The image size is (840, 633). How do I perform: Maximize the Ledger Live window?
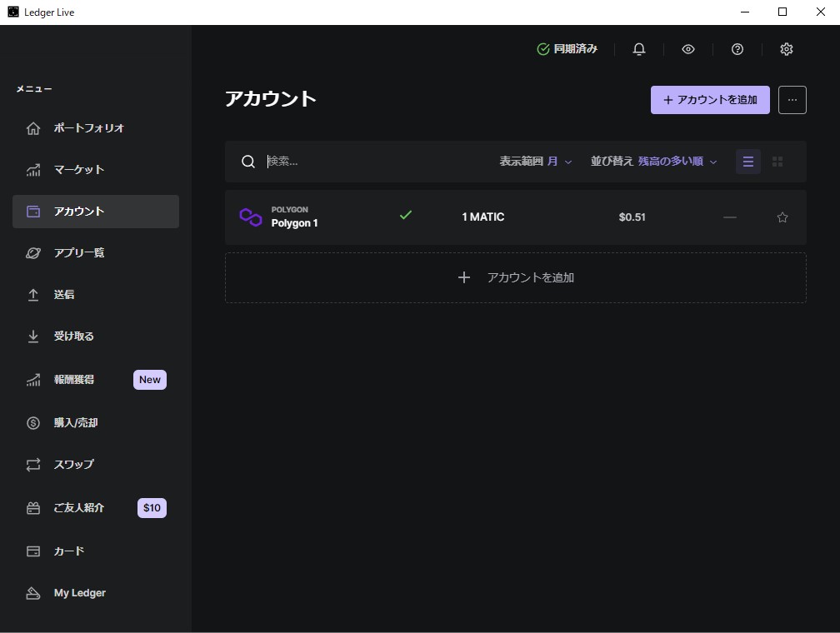pyautogui.click(x=782, y=12)
